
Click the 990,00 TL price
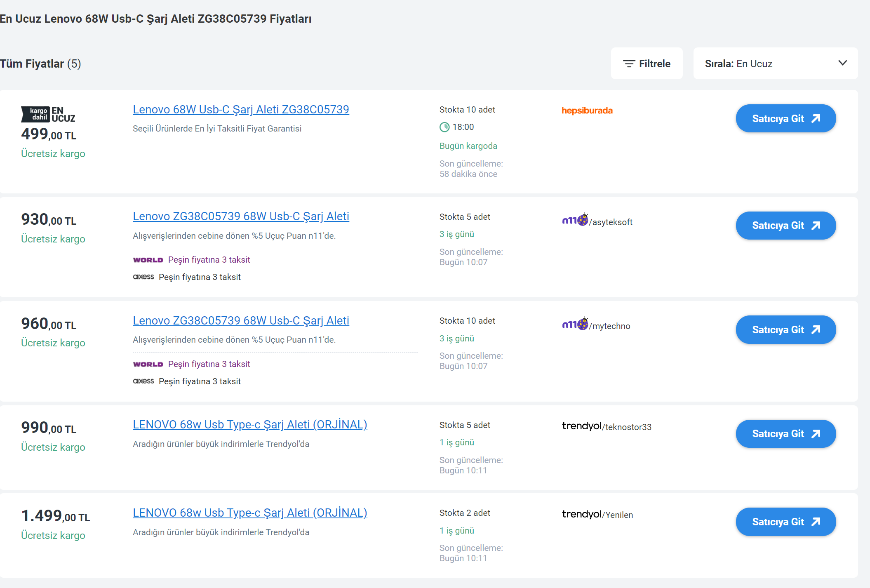pos(49,428)
